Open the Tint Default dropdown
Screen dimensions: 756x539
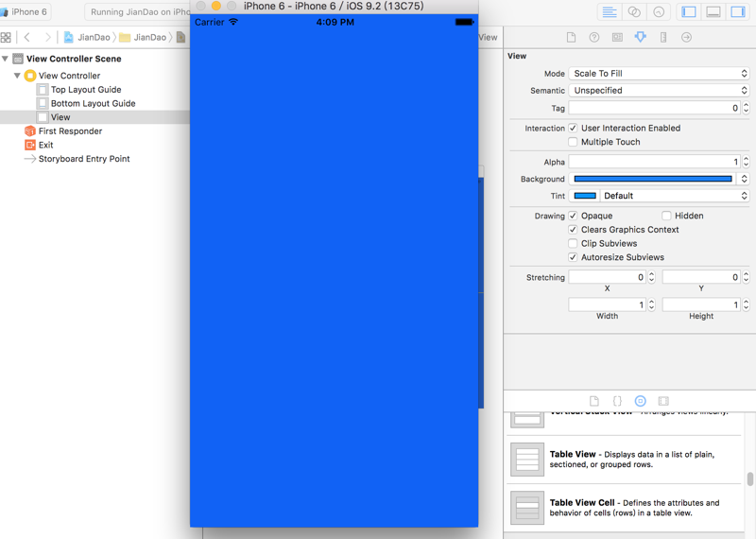tap(674, 196)
